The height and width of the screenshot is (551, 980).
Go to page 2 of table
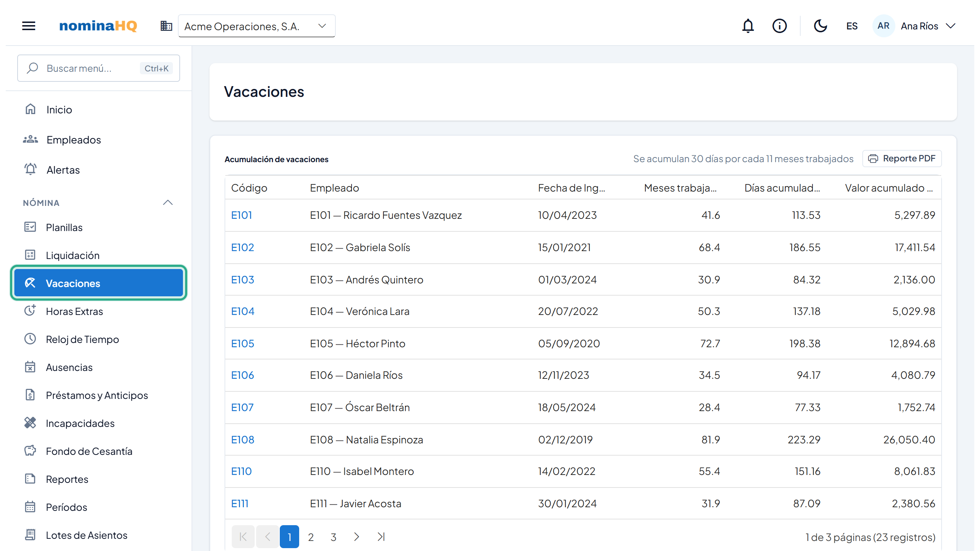point(311,537)
